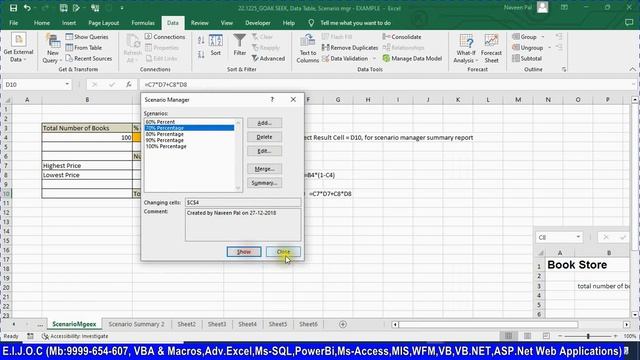Click Merge in Scenario Manager
The width and height of the screenshot is (640, 360).
(x=264, y=169)
